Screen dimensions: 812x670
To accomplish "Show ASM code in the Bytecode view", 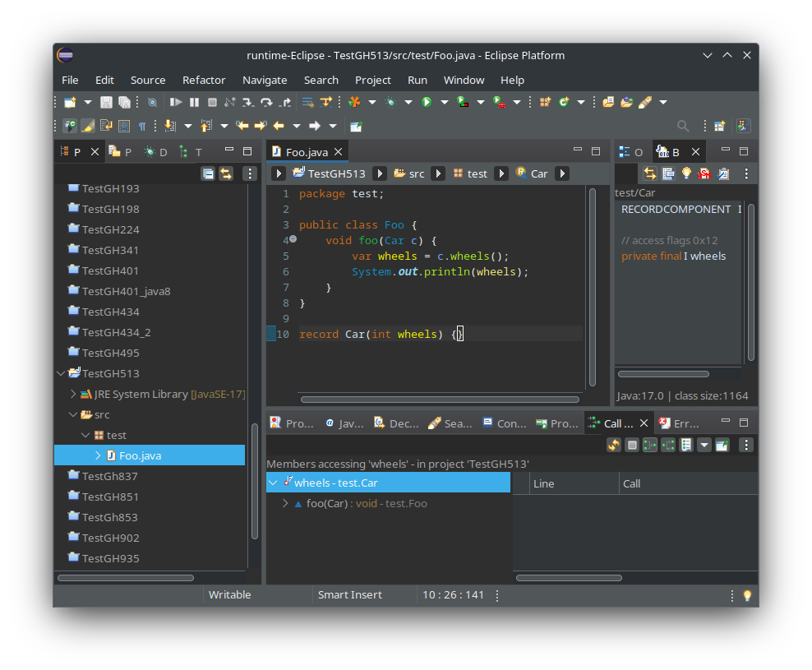I will pos(704,173).
